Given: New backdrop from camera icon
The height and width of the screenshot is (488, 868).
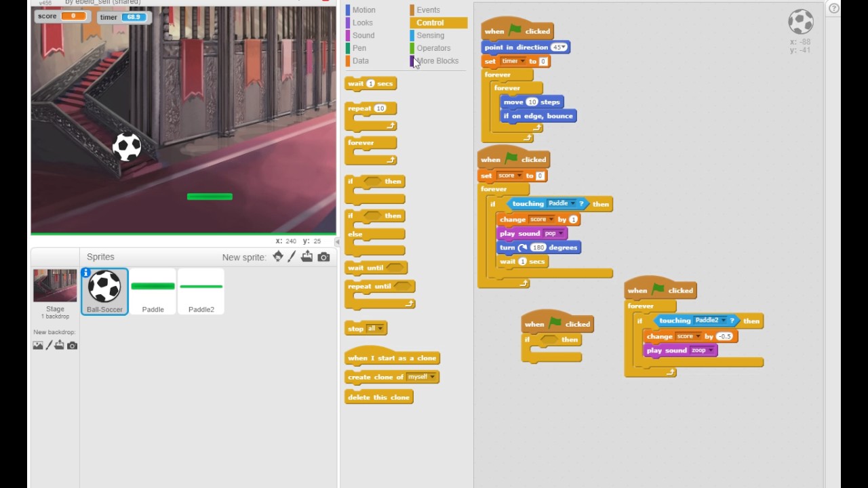Looking at the screenshot, I should 73,346.
